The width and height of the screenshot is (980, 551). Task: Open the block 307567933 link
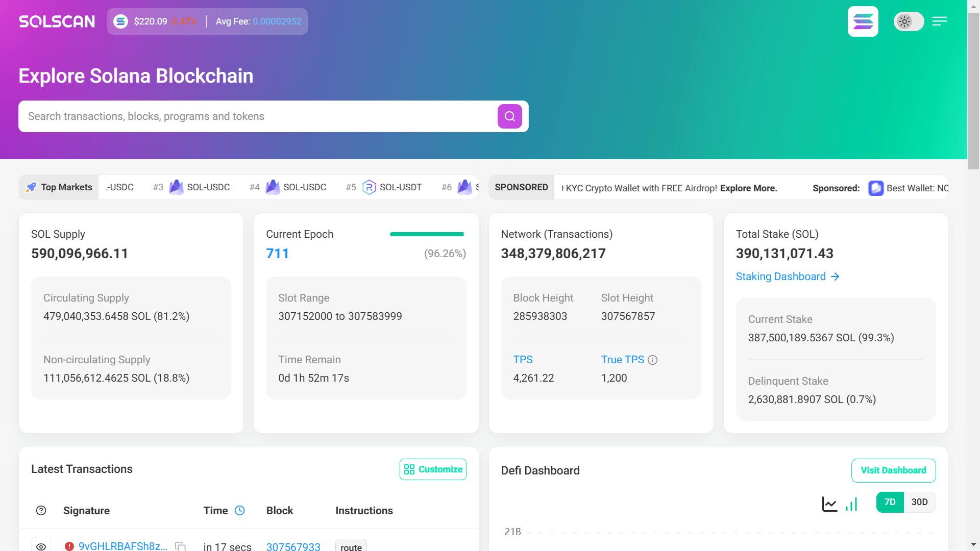293,546
